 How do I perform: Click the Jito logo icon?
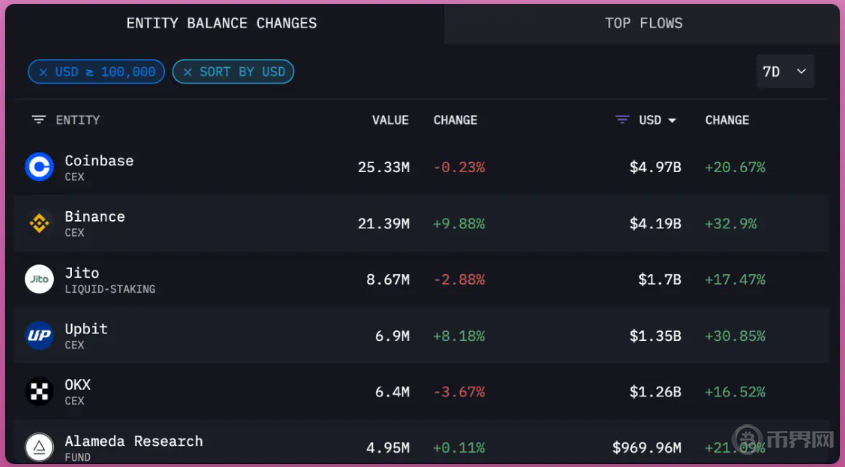tap(39, 279)
